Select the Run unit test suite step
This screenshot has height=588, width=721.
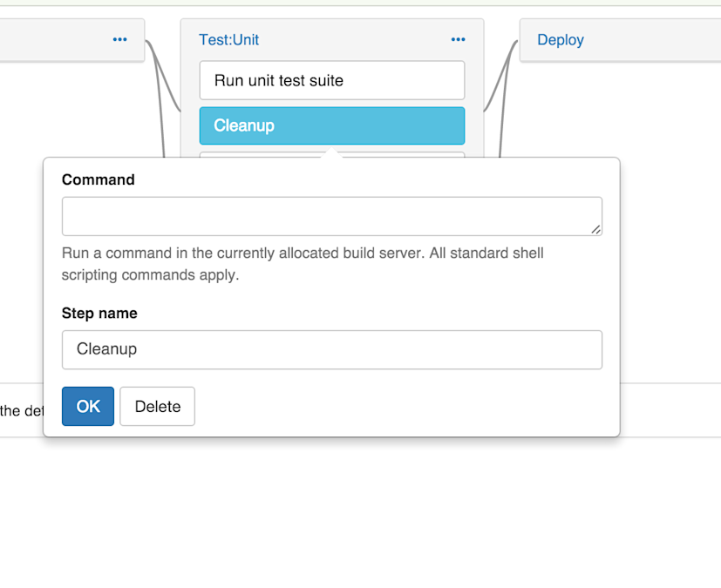tap(331, 80)
